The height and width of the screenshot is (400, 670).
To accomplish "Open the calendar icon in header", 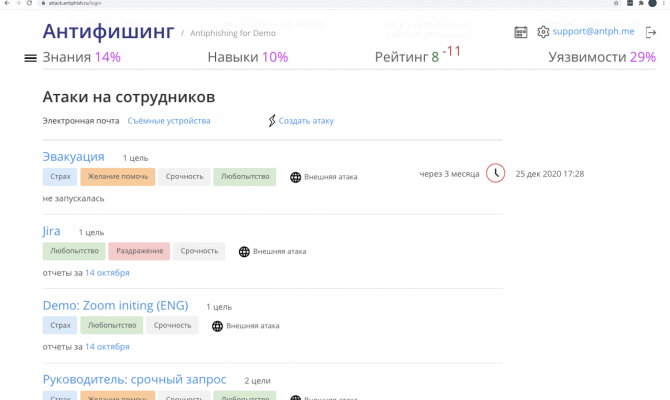I will click(x=520, y=32).
